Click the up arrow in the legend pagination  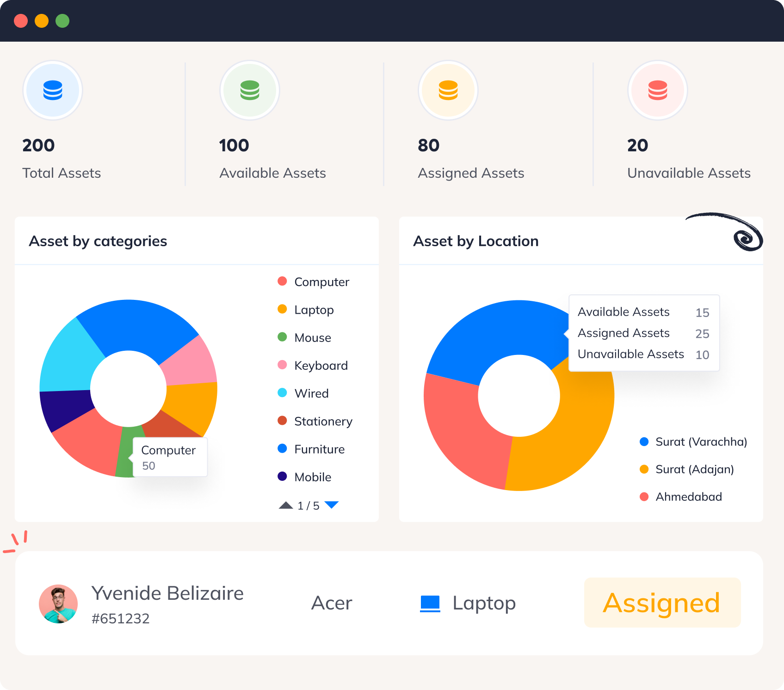click(285, 505)
